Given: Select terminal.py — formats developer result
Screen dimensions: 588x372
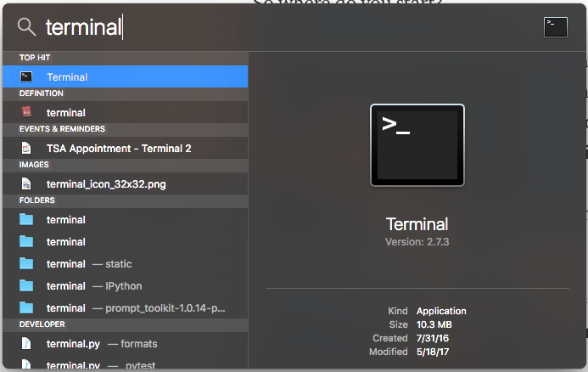Looking at the screenshot, I should [126, 343].
